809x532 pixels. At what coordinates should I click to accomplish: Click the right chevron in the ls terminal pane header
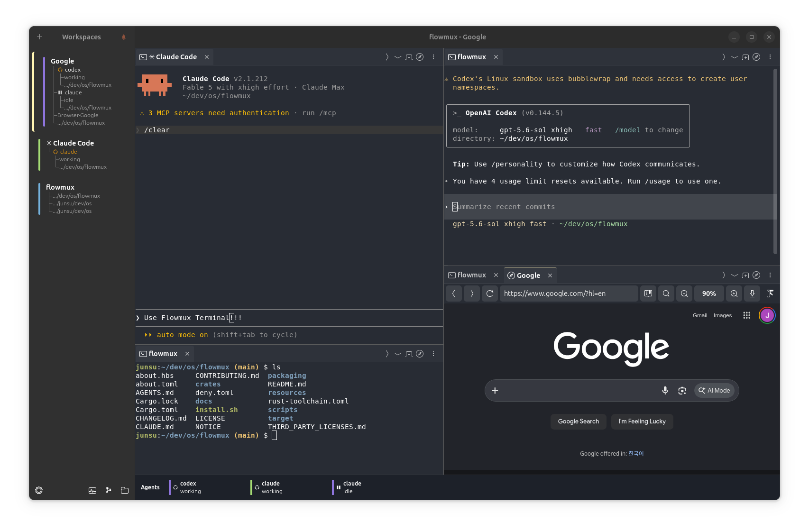click(387, 354)
